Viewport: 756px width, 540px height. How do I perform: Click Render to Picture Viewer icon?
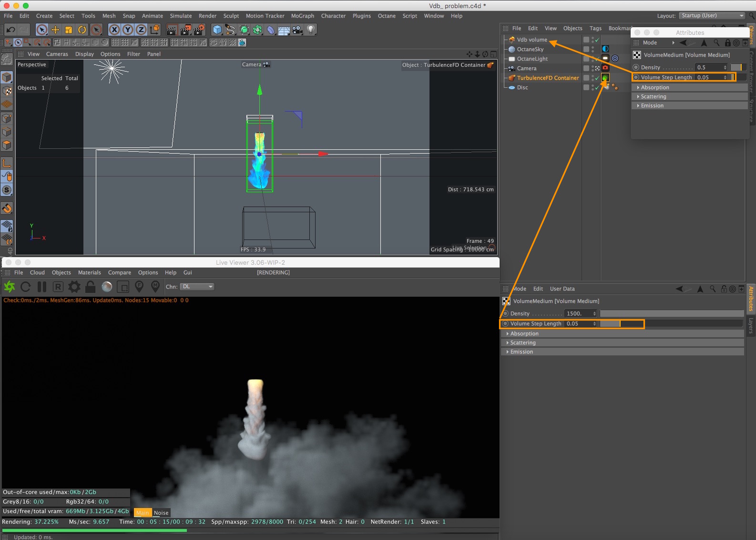(x=185, y=30)
